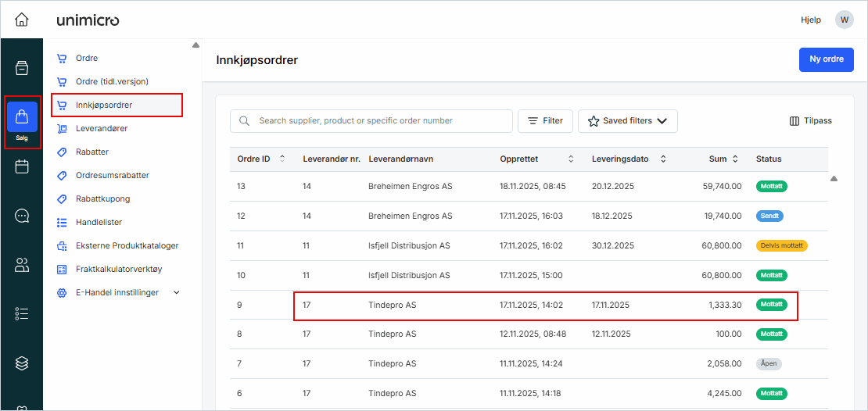This screenshot has width=868, height=411.
Task: Go to Rabattkupong menu item
Action: point(102,198)
